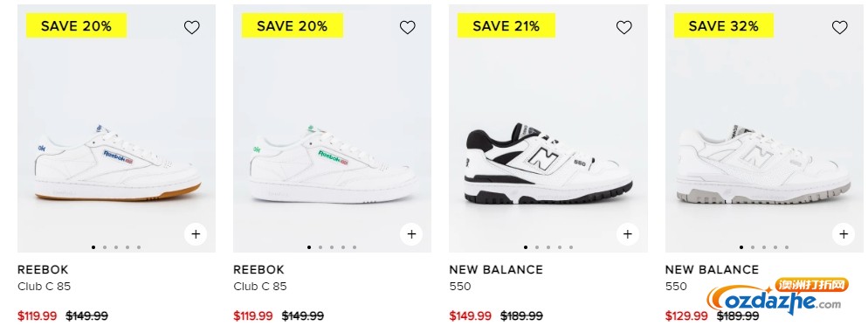Click the SAVE 21% badge
The height and width of the screenshot is (326, 868).
[506, 25]
